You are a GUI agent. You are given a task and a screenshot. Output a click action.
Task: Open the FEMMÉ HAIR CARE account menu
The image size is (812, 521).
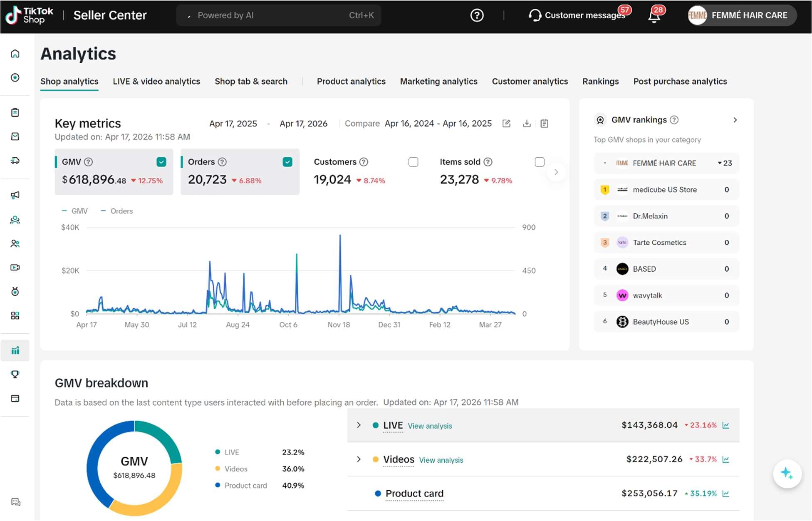point(742,15)
